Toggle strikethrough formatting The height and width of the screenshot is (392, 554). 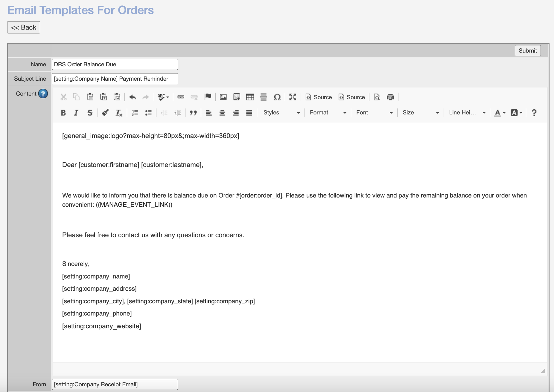tap(90, 113)
